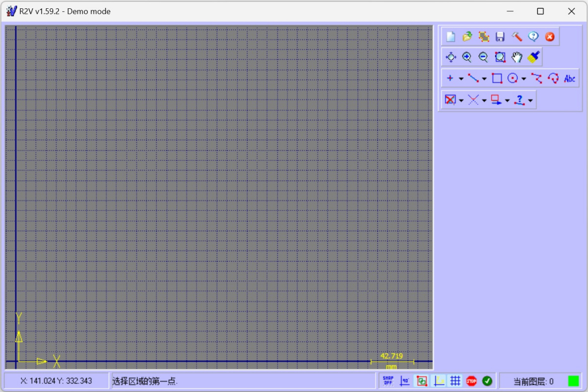Click the green current layer color swatch
Screen dimensions: 588x392
click(x=573, y=381)
